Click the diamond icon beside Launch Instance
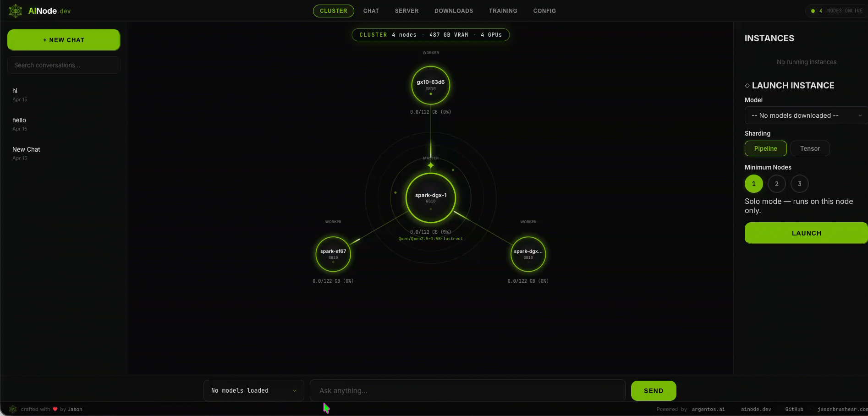The width and height of the screenshot is (868, 416). (x=747, y=86)
